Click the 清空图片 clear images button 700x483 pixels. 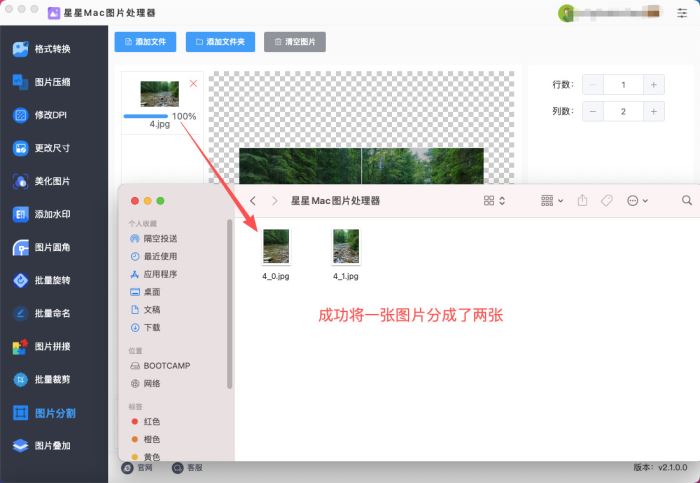coord(295,42)
